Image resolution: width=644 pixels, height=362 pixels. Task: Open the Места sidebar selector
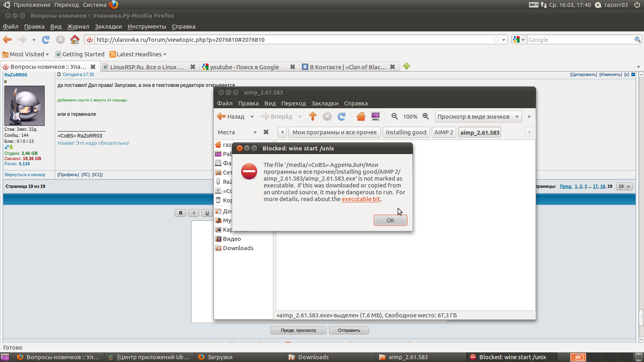click(237, 132)
